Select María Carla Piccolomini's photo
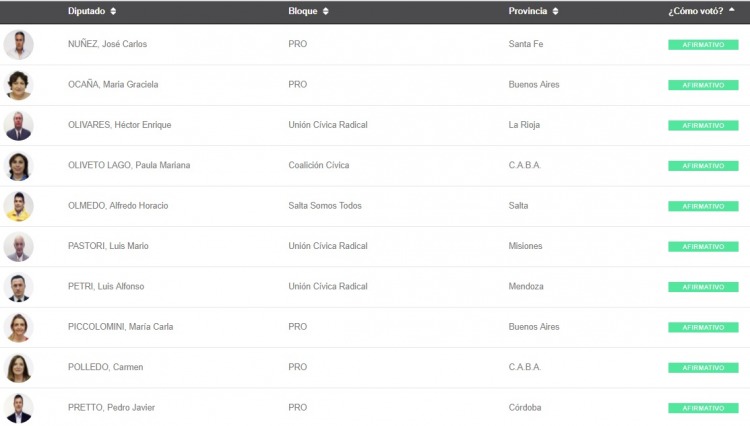Image resolution: width=750 pixels, height=426 pixels. coord(19,327)
